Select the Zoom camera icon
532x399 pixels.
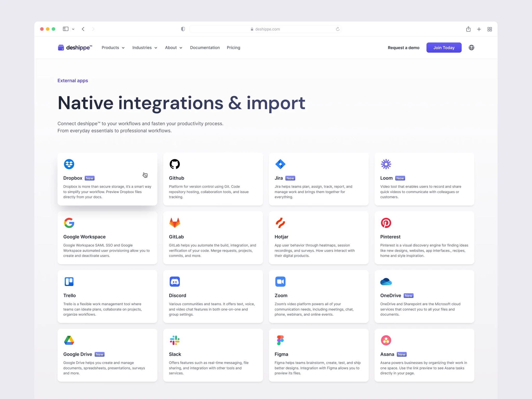280,282
